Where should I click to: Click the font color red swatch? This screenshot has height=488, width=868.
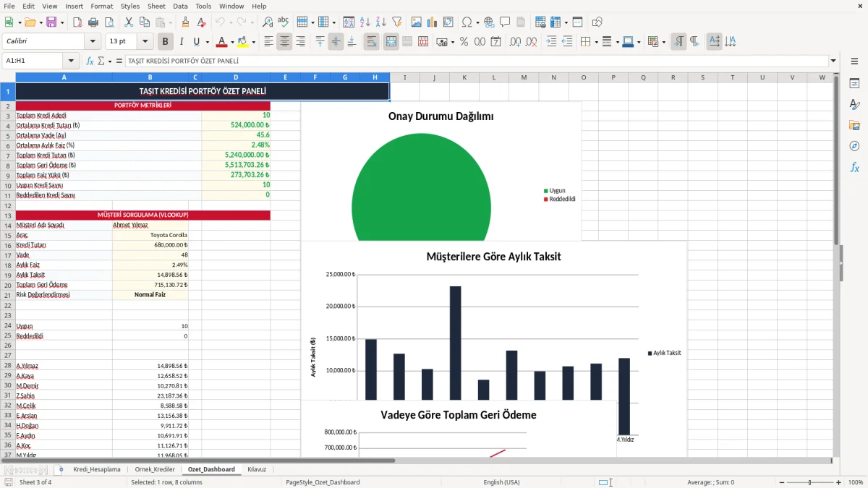pyautogui.click(x=222, y=42)
